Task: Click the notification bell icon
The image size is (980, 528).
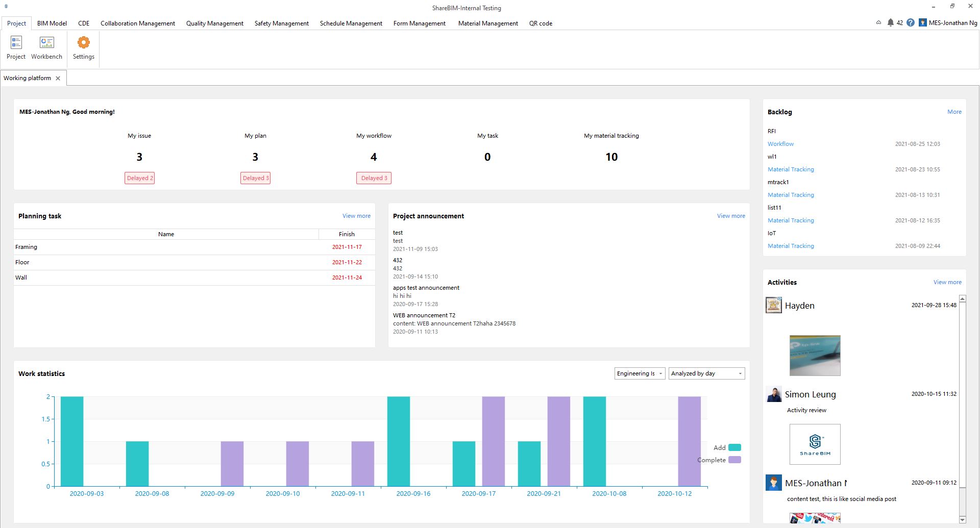Action: pyautogui.click(x=890, y=23)
